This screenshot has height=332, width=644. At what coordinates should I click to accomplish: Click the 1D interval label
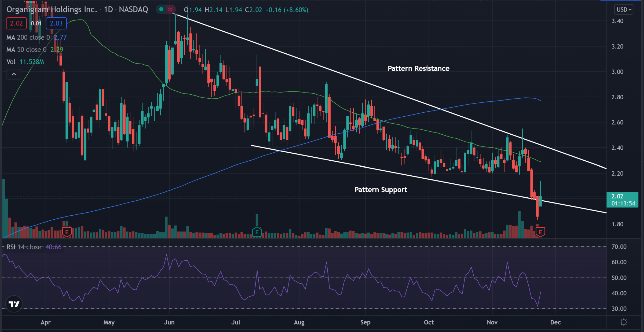(108, 10)
